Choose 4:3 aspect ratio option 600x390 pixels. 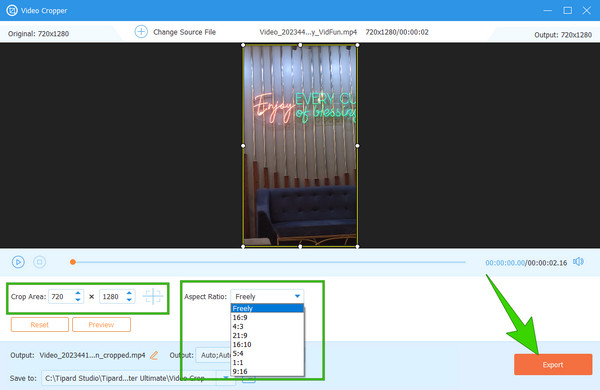pos(267,326)
